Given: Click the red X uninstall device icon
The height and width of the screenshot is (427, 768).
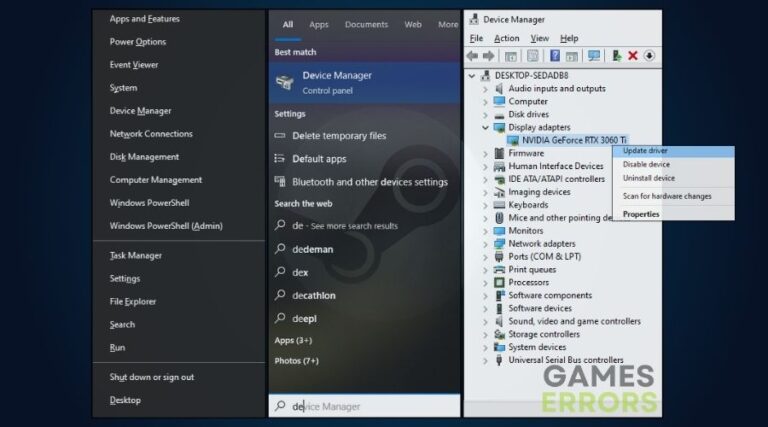Looking at the screenshot, I should point(632,56).
